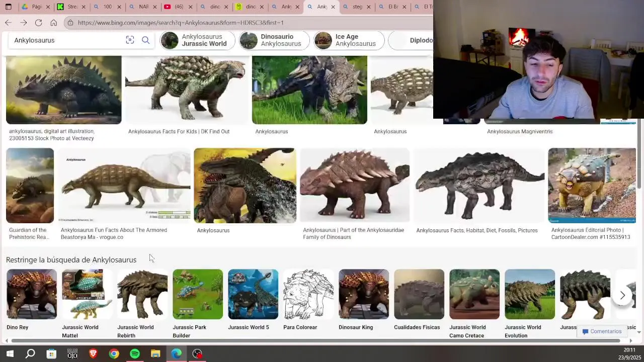The height and width of the screenshot is (362, 644).
Task: Open Ankylosaurus image on green grass
Action: [x=309, y=89]
